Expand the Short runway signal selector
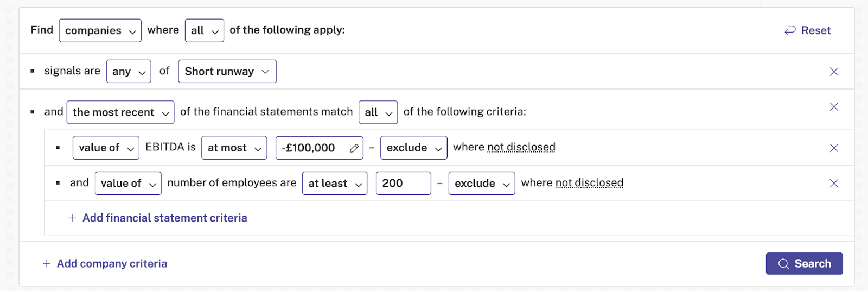 pos(227,71)
